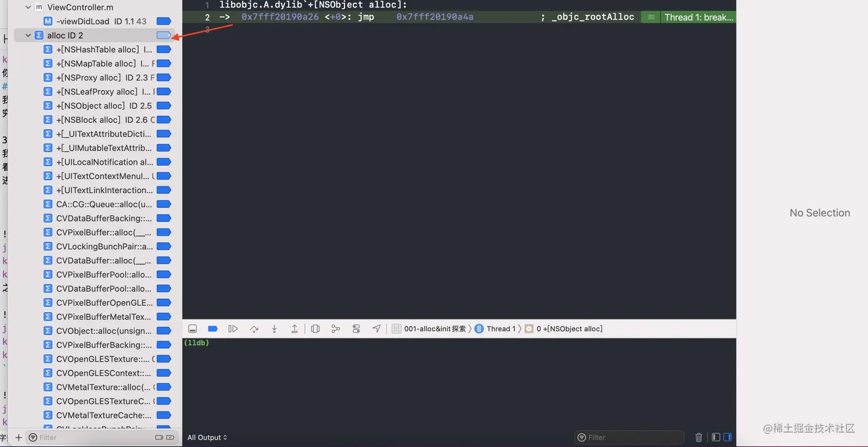Click the sigma icon beside +[NSProxy alloc]
This screenshot has height=447, width=868.
click(48, 77)
